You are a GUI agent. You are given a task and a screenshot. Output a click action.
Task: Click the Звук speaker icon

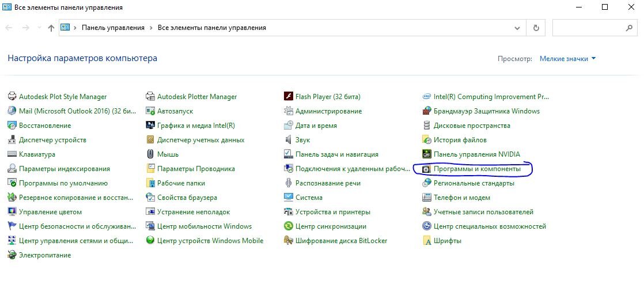pyautogui.click(x=289, y=140)
